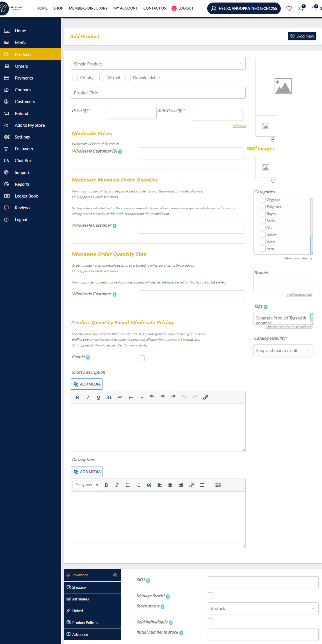Apply strikethrough in Short Description editor
Image resolution: width=322 pixels, height=644 pixels.
click(120, 397)
